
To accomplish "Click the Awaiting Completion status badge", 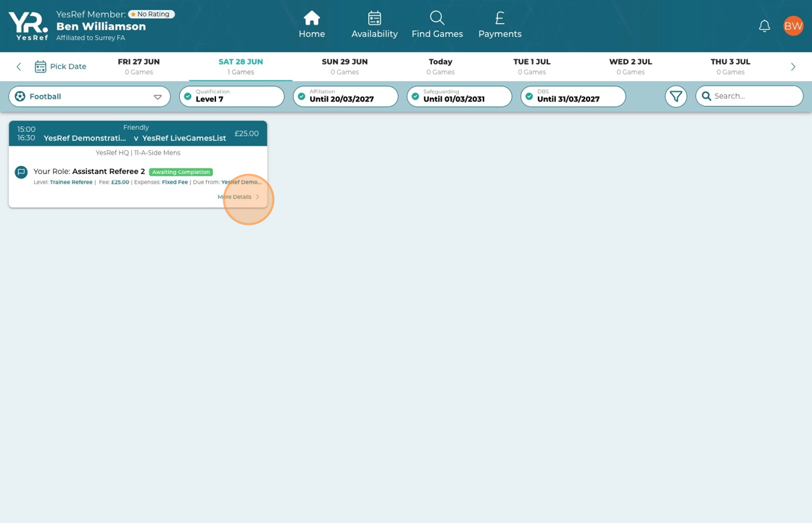I will coord(181,172).
